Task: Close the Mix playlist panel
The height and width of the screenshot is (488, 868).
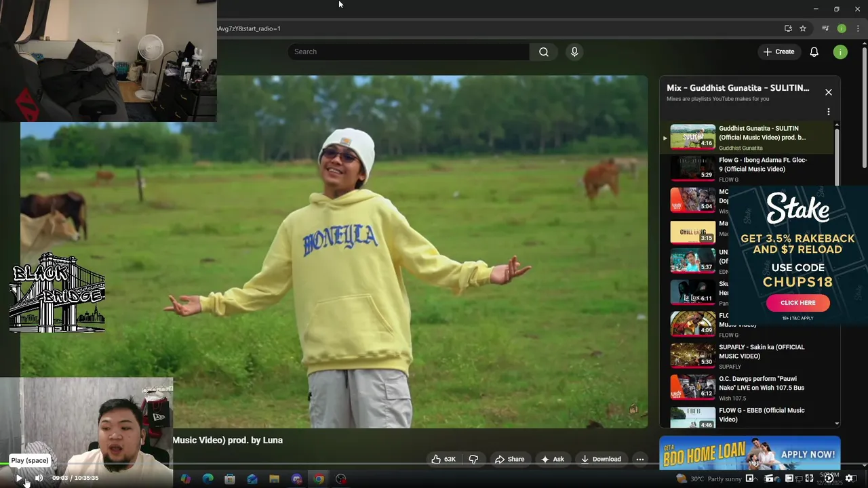Action: pos(828,92)
